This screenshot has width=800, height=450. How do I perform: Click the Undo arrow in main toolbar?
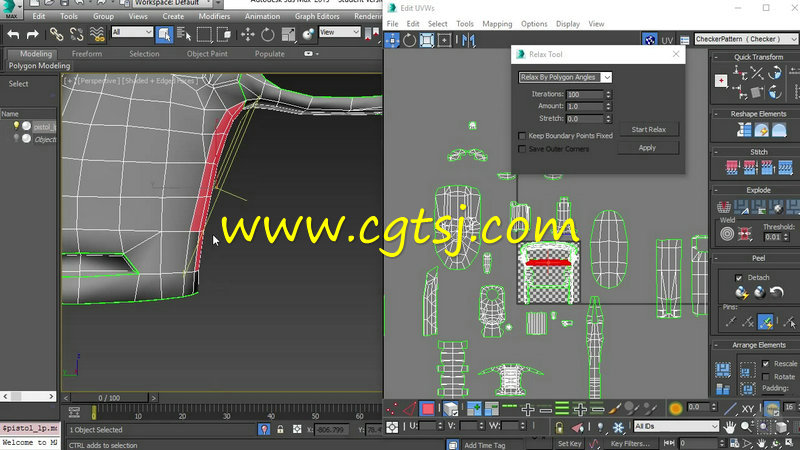[x=13, y=35]
